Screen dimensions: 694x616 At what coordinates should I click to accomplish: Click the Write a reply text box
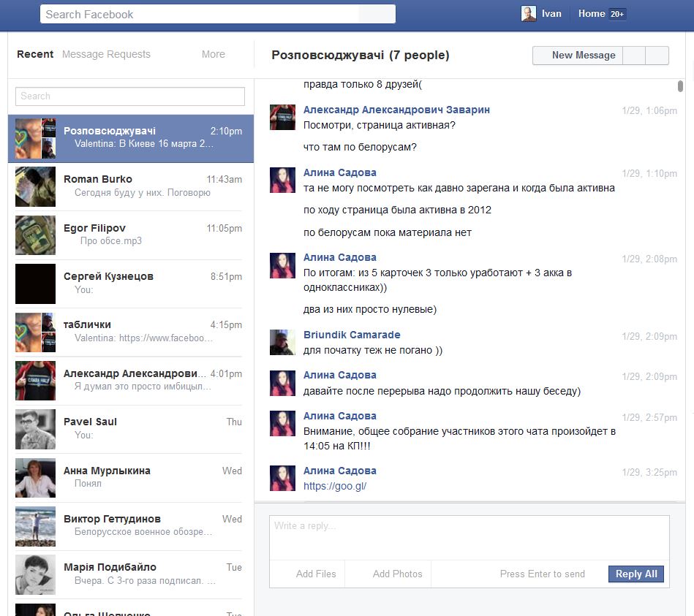pyautogui.click(x=469, y=537)
